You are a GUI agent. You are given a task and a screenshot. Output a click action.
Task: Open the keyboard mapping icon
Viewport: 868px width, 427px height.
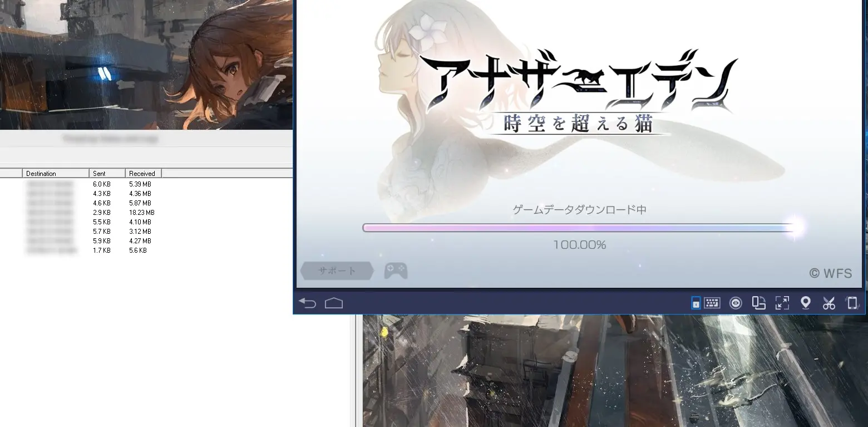[712, 302]
